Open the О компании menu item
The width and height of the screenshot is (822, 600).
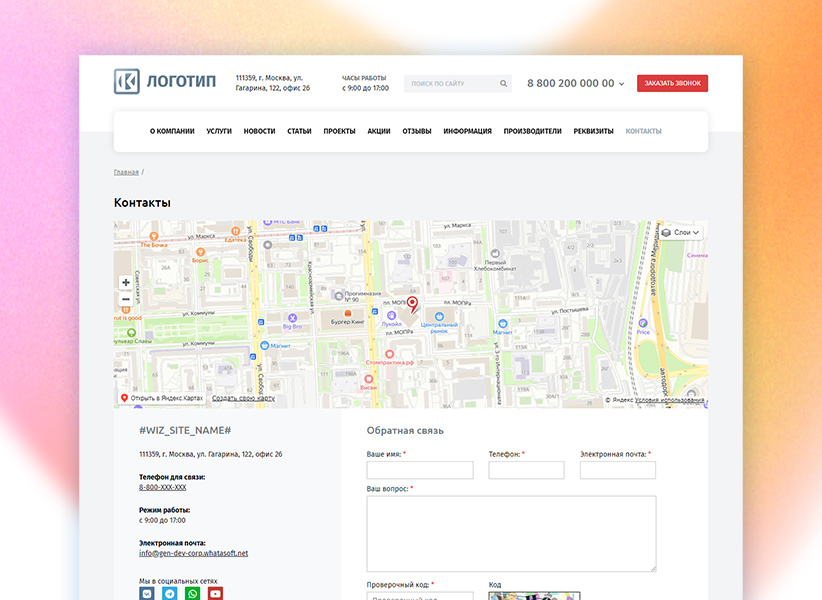pyautogui.click(x=172, y=131)
